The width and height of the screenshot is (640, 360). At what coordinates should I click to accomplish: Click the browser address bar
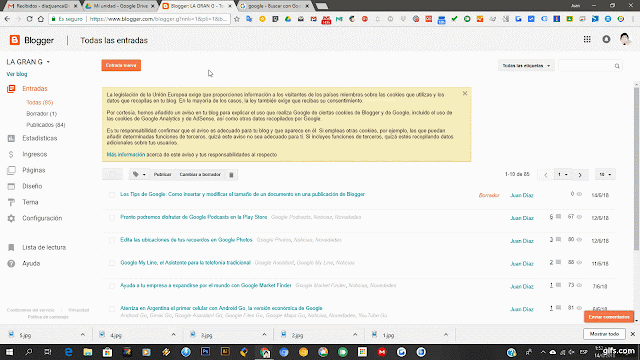[x=139, y=19]
